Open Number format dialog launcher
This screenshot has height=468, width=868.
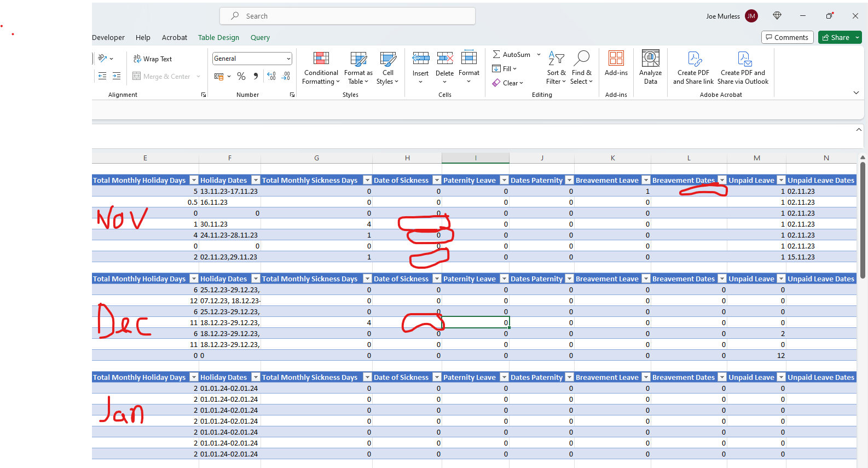[292, 95]
